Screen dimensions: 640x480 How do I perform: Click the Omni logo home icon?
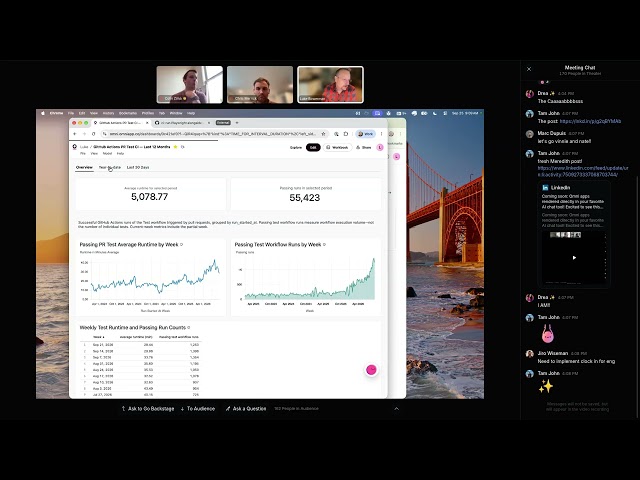point(75,147)
